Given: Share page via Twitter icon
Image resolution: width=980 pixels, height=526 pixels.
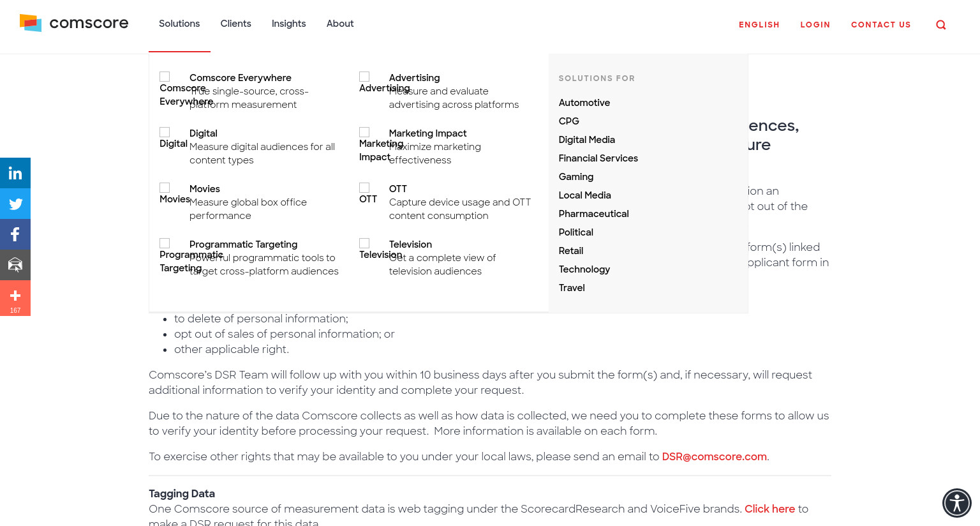Looking at the screenshot, I should (x=15, y=204).
